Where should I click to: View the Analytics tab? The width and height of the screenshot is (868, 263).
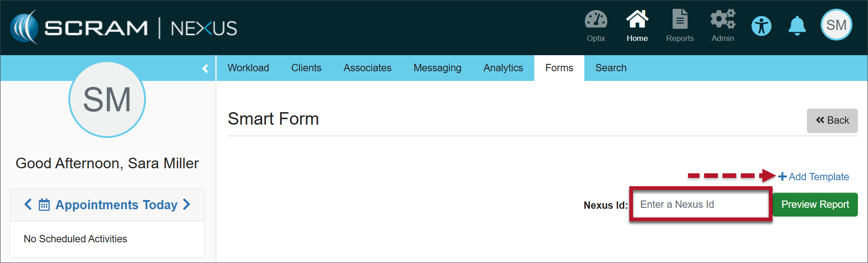(503, 68)
